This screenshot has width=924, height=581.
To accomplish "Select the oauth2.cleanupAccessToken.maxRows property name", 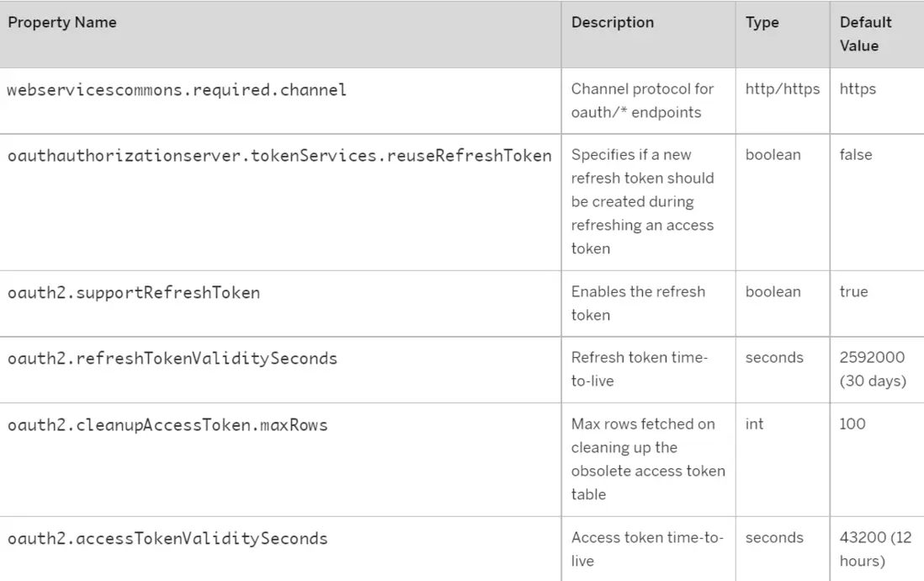I will pos(167,424).
